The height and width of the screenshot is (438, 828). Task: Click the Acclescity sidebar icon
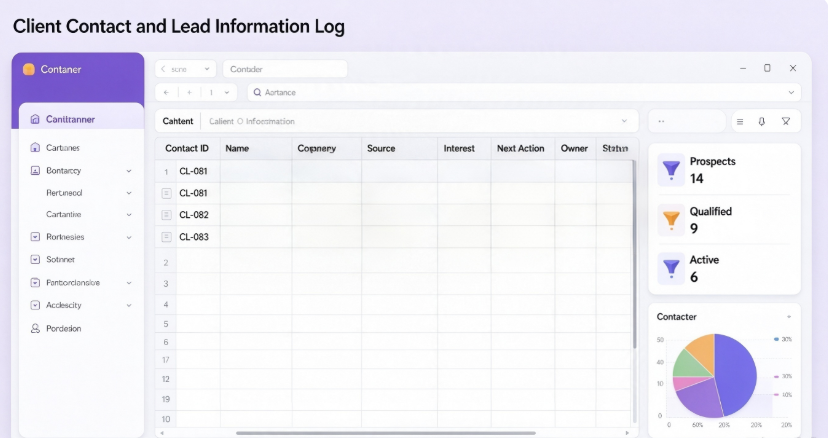click(x=35, y=305)
